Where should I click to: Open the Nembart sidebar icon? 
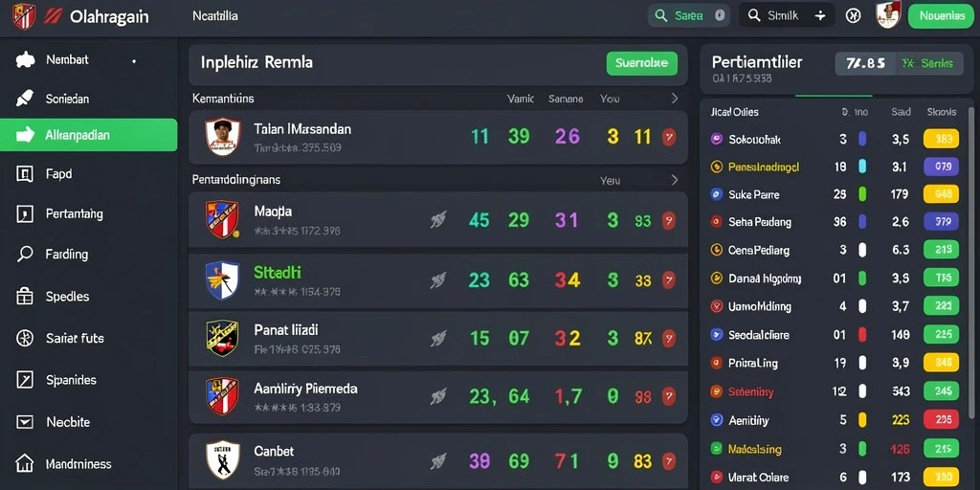pos(25,60)
